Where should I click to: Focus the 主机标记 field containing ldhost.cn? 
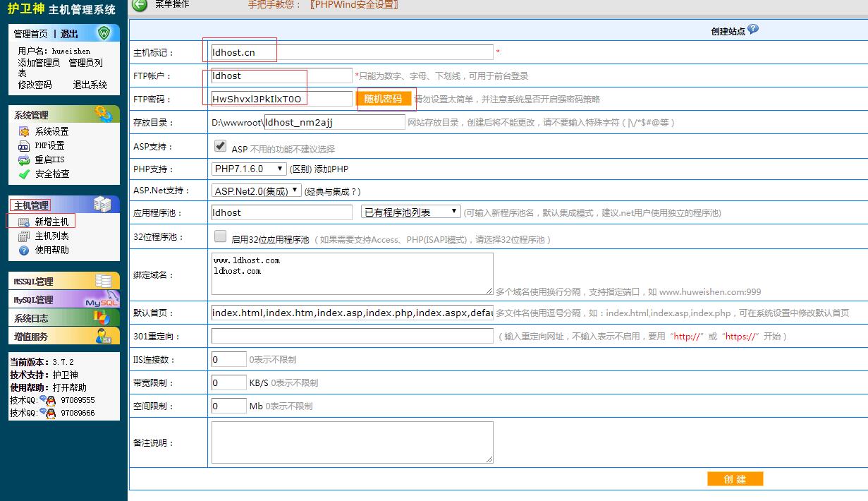click(352, 52)
